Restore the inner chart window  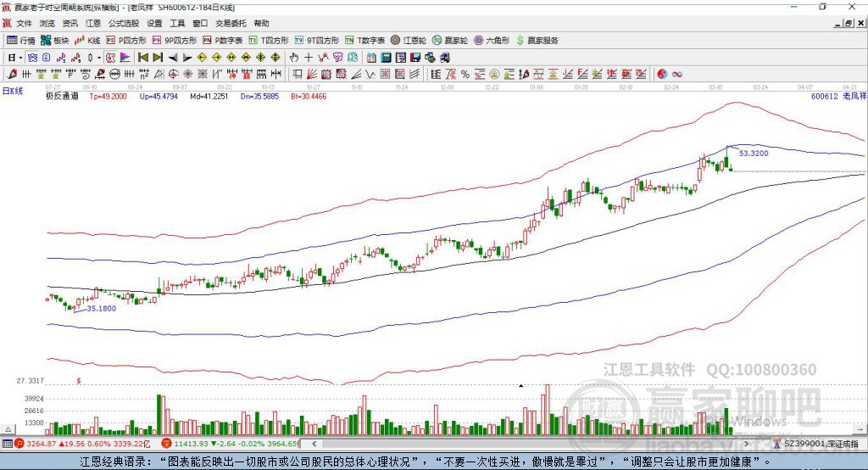point(849,23)
